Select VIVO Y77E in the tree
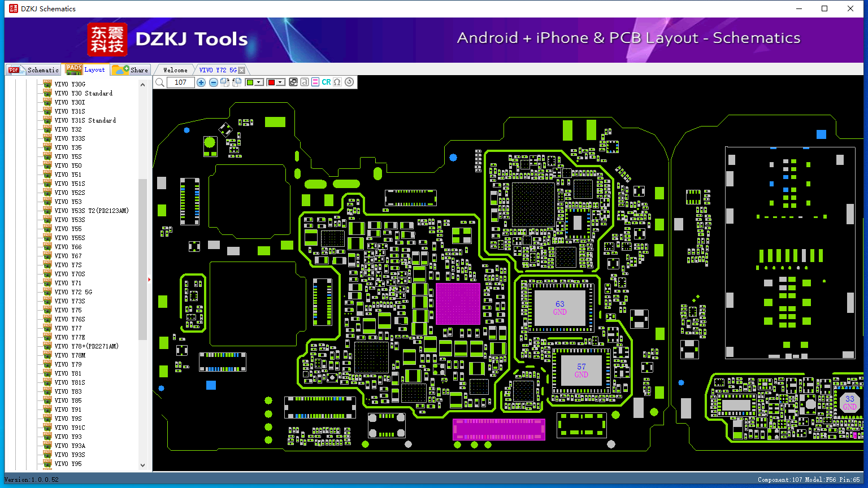The image size is (868, 488). (70, 337)
